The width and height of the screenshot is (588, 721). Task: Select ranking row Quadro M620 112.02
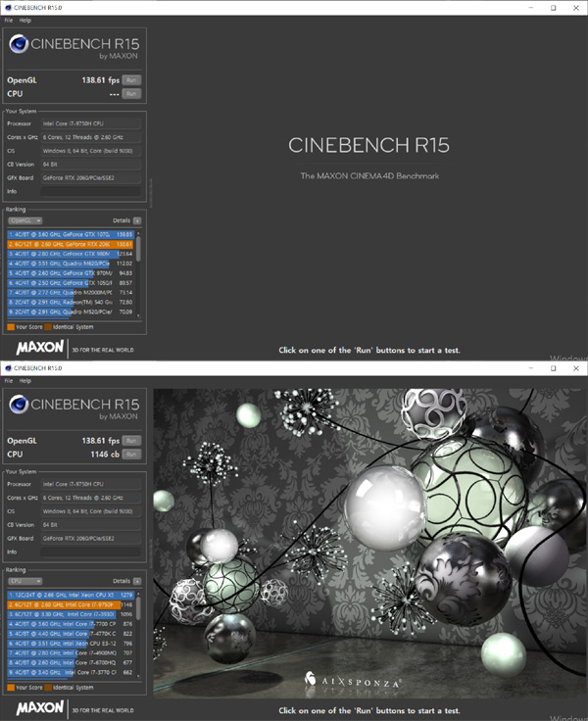pyautogui.click(x=71, y=264)
